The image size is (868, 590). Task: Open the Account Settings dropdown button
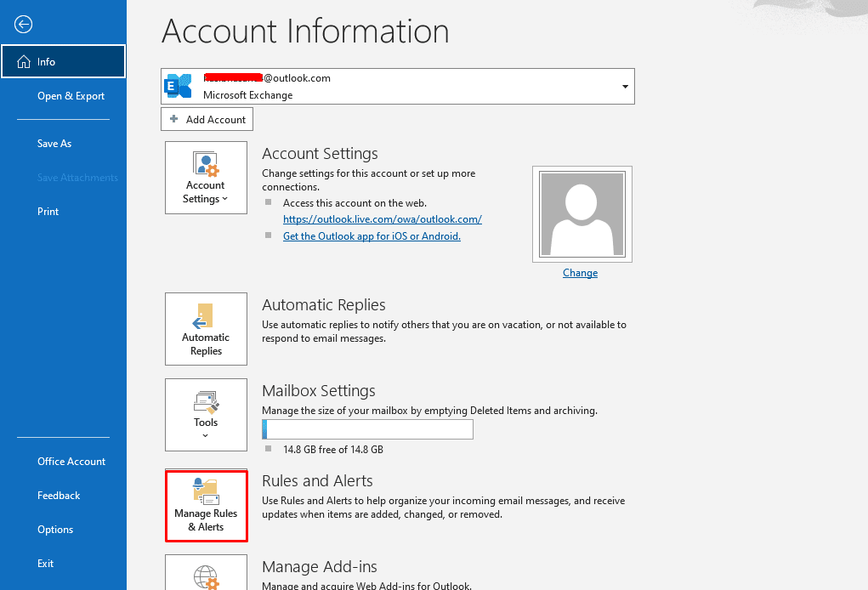[x=206, y=178]
